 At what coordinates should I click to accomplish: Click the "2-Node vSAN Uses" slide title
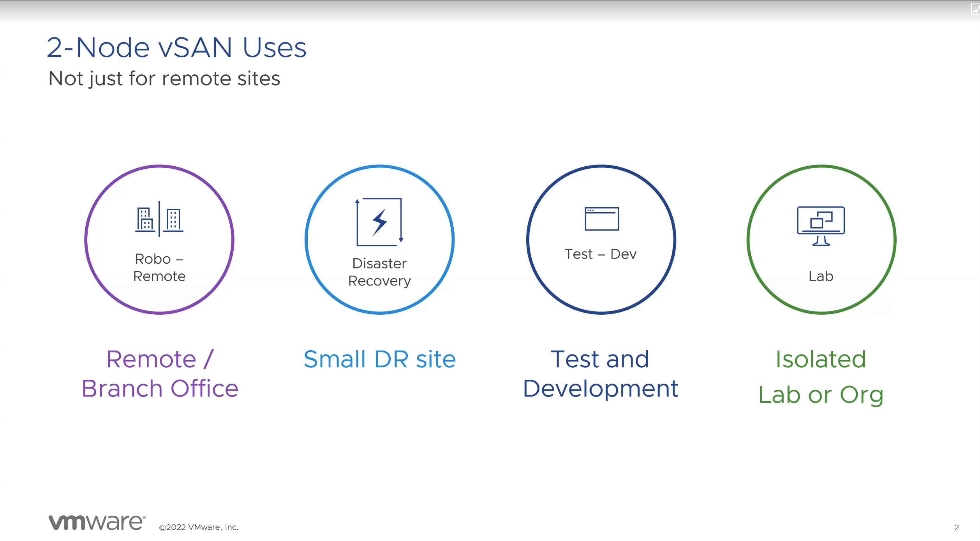coord(176,48)
